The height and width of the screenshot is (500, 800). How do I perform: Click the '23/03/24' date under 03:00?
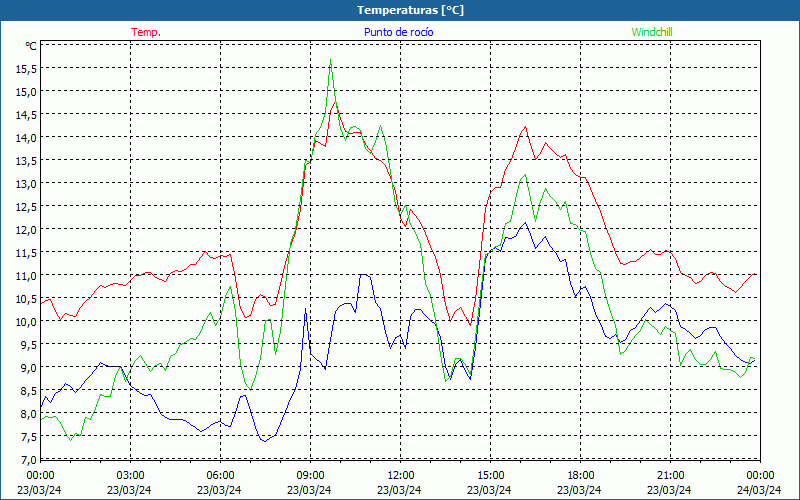(x=129, y=490)
